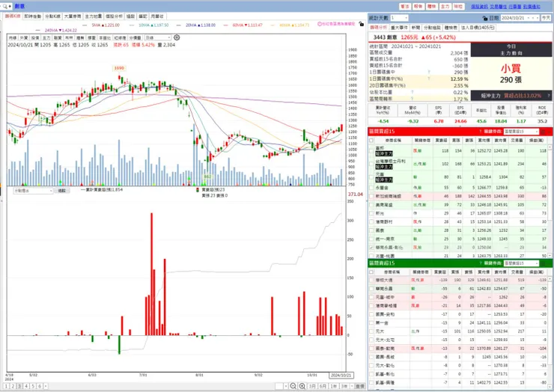Click question mark in 區間買超15 header
The image size is (554, 392).
[480, 132]
